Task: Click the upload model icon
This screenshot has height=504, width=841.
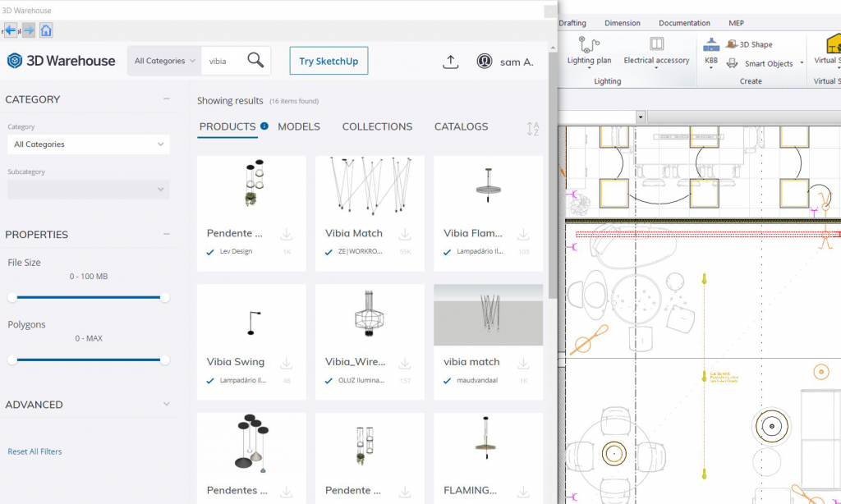Action: pos(450,62)
